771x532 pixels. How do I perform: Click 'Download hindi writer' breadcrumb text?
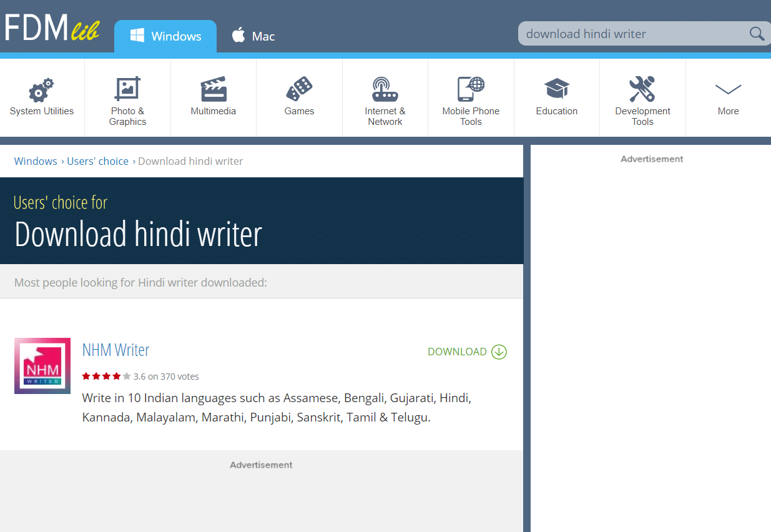(190, 161)
